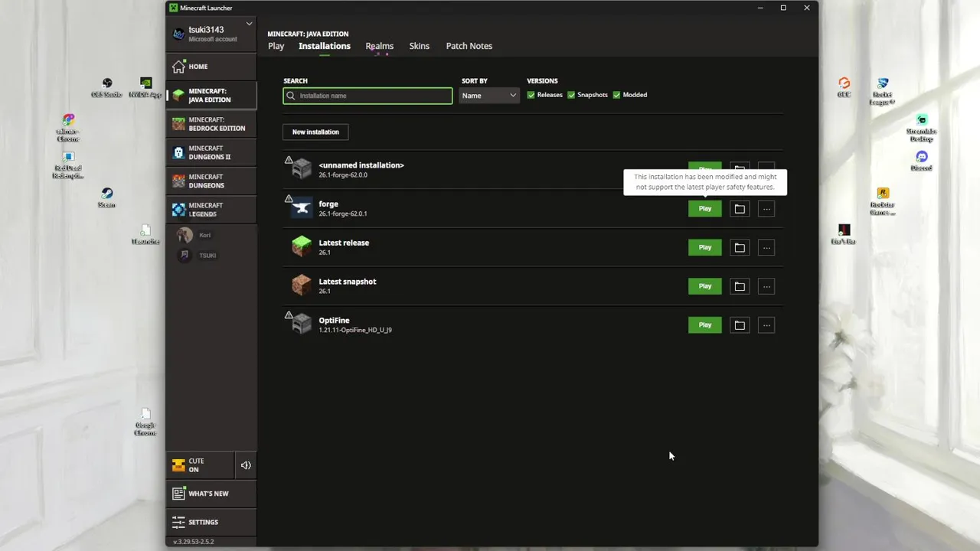
Task: Open Minecraft Dungeons in the sidebar
Action: pyautogui.click(x=211, y=181)
